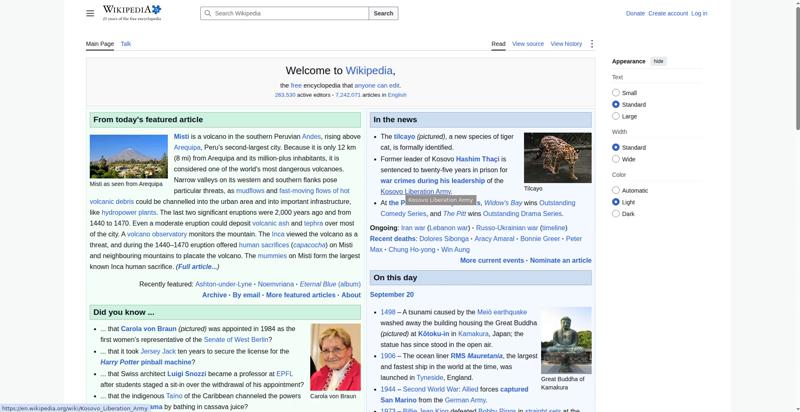Choose Wide width option
This screenshot has height=412, width=800.
(616, 159)
